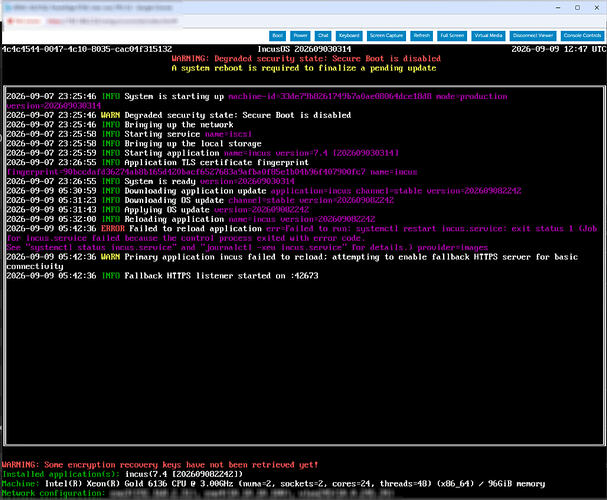Click the 'Applying OS update' log line
Image resolution: width=607 pixels, height=500 pixels.
157,209
